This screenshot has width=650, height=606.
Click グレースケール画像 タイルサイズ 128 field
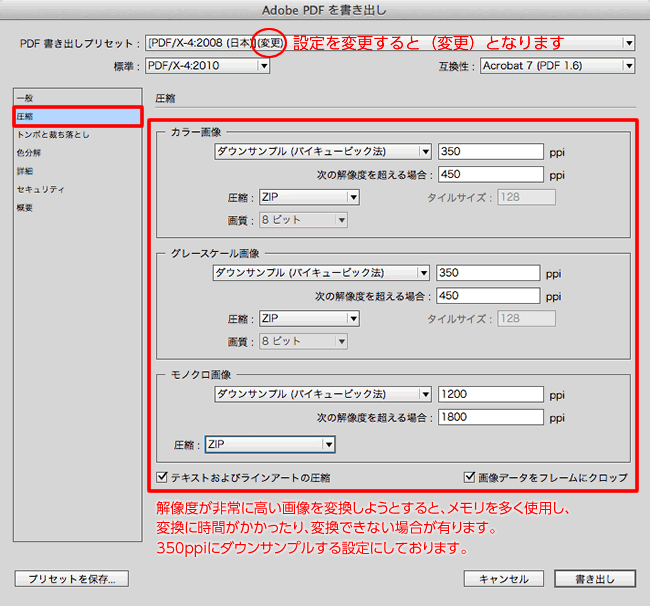[x=526, y=318]
